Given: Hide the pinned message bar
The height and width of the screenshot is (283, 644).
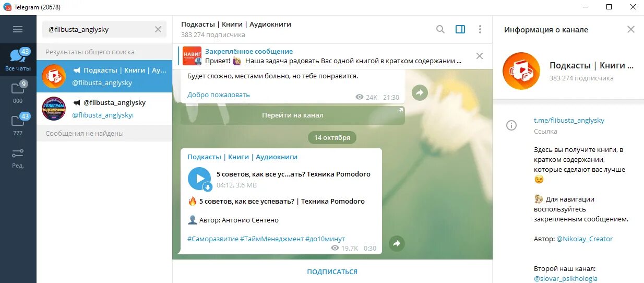Looking at the screenshot, I should [480, 56].
